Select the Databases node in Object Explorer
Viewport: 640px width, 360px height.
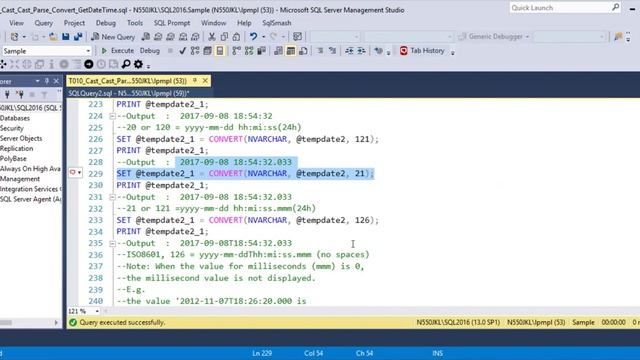pos(15,118)
